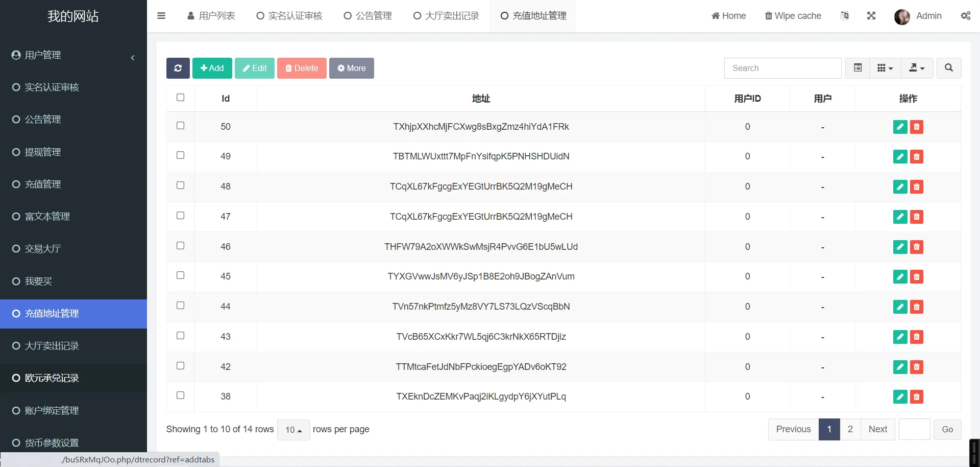Click the magnifier advanced search icon
Screen dimensions: 980x467
(x=948, y=68)
